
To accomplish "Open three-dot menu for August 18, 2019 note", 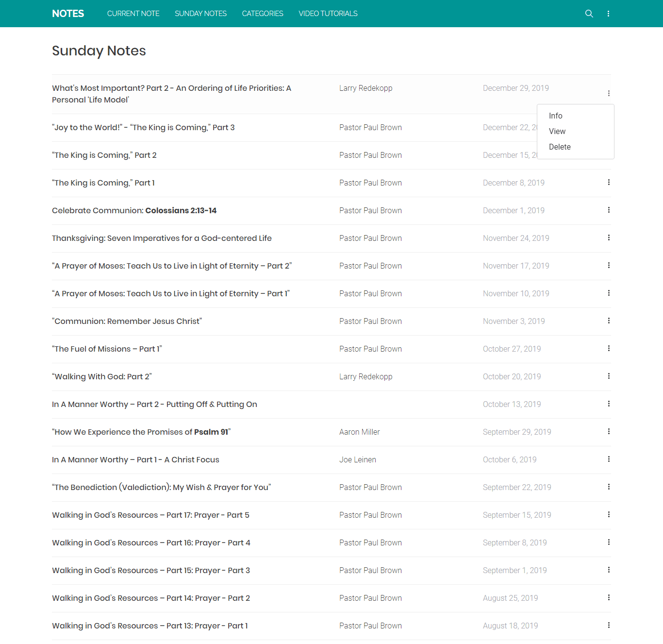I will 609,626.
